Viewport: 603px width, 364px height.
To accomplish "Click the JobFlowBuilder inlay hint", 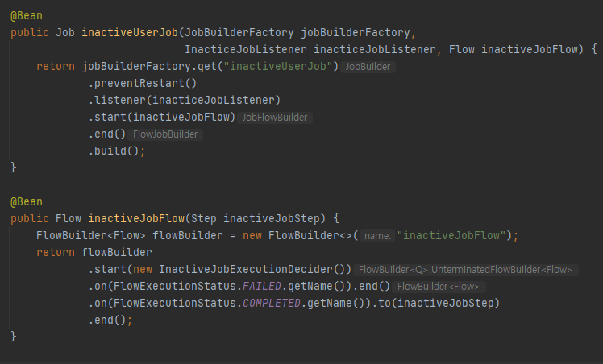I will coord(275,118).
